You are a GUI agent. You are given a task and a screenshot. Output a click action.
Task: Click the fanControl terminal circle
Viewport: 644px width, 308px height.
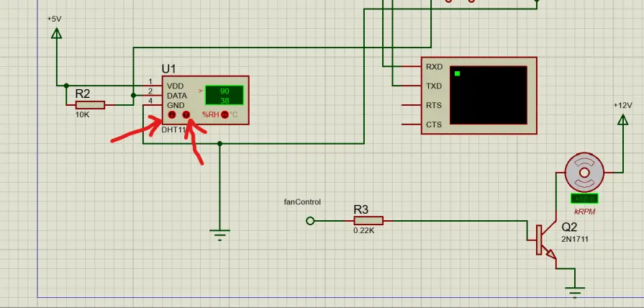(310, 221)
